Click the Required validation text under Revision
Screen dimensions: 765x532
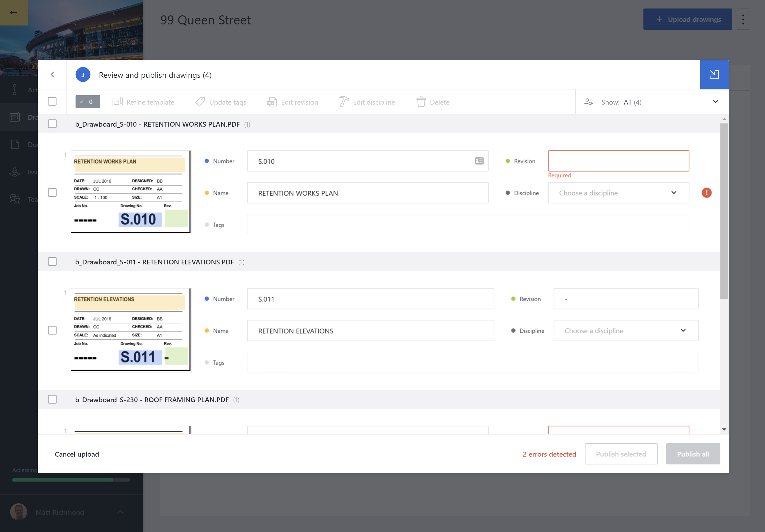(560, 175)
